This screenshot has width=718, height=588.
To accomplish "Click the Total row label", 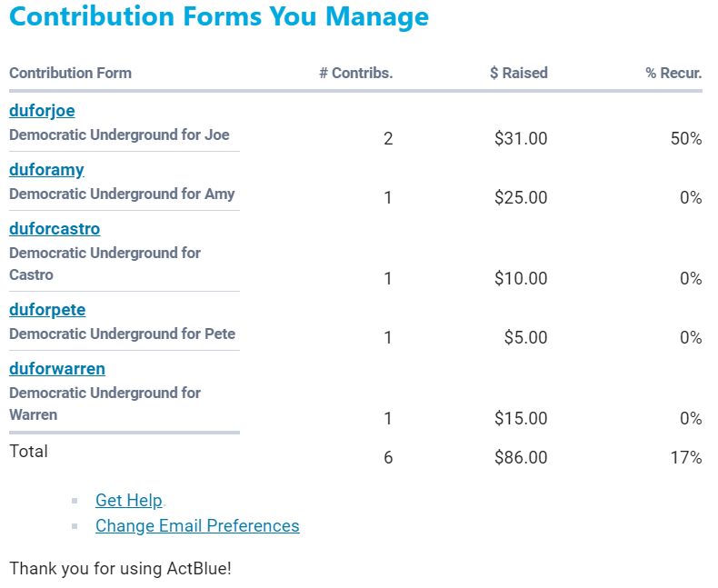I will tap(28, 452).
